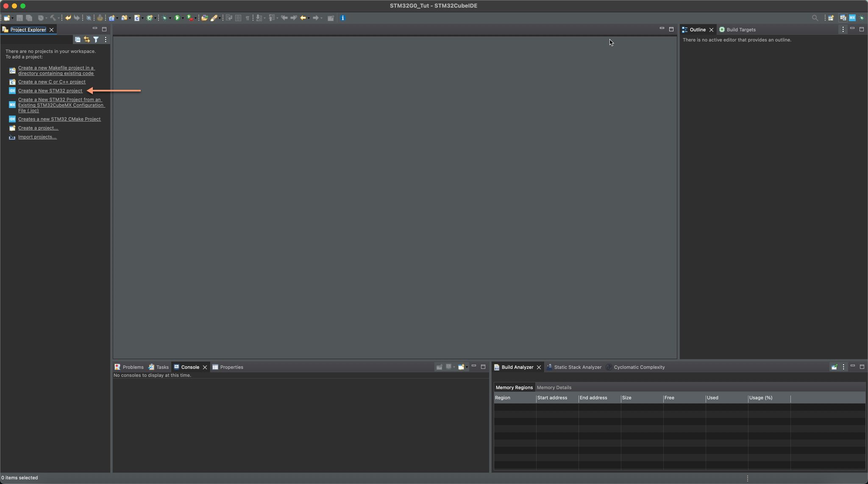Image resolution: width=868 pixels, height=484 pixels.
Task: Click the toolbar search magnifier icon
Action: click(x=815, y=18)
